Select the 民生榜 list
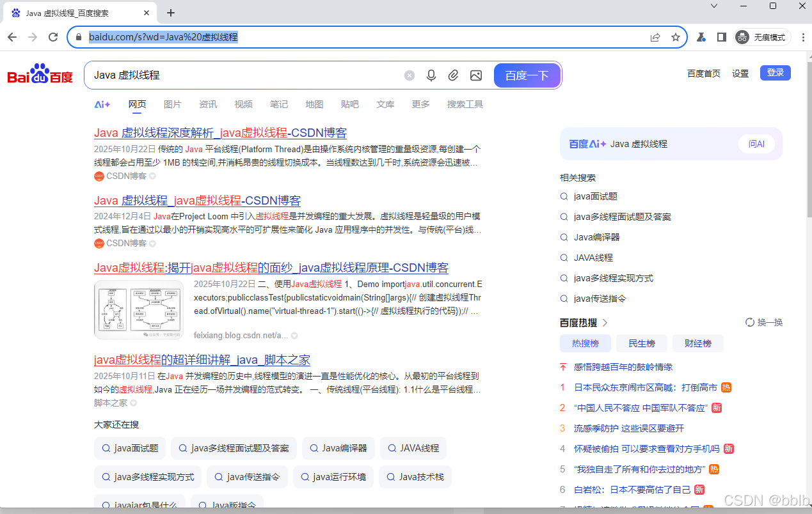 [x=641, y=343]
